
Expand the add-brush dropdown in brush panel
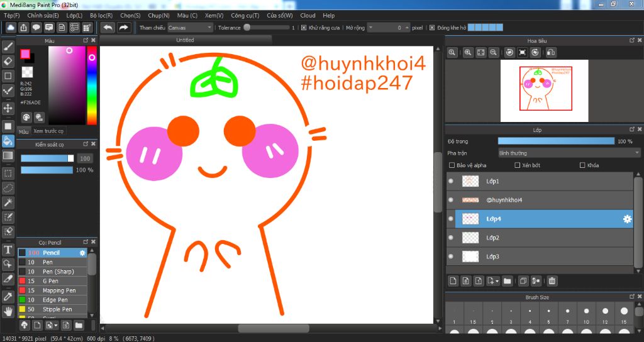(x=56, y=326)
